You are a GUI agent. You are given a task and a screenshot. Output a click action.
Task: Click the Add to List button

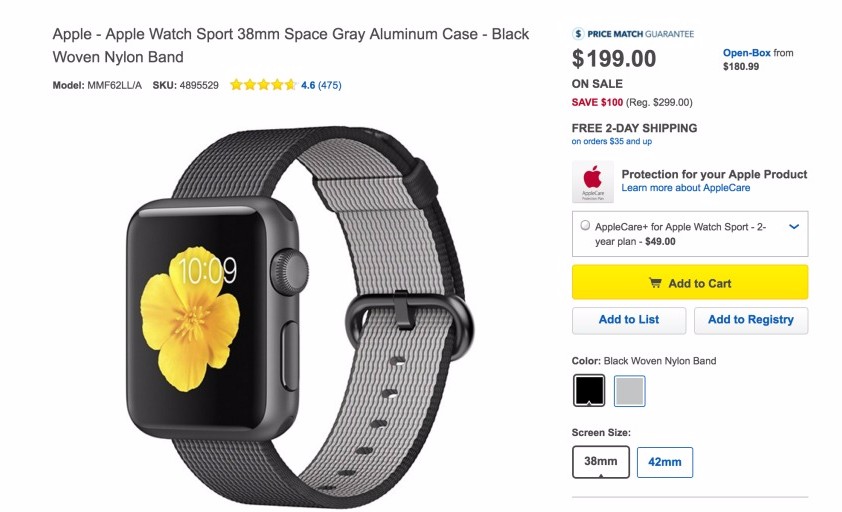point(629,320)
